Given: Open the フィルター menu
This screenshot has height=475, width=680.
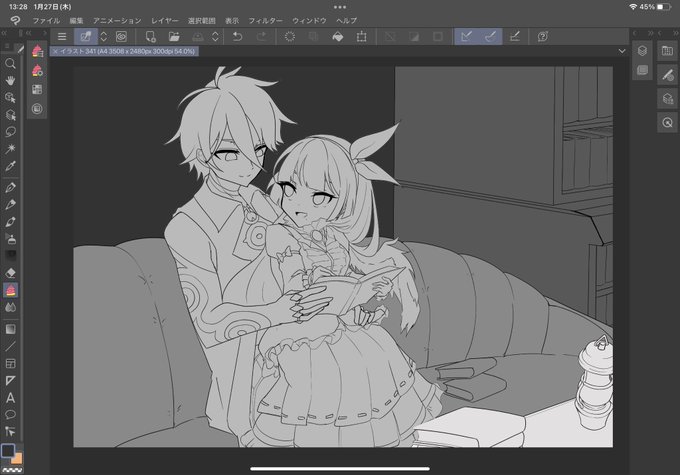Looking at the screenshot, I should tap(265, 20).
